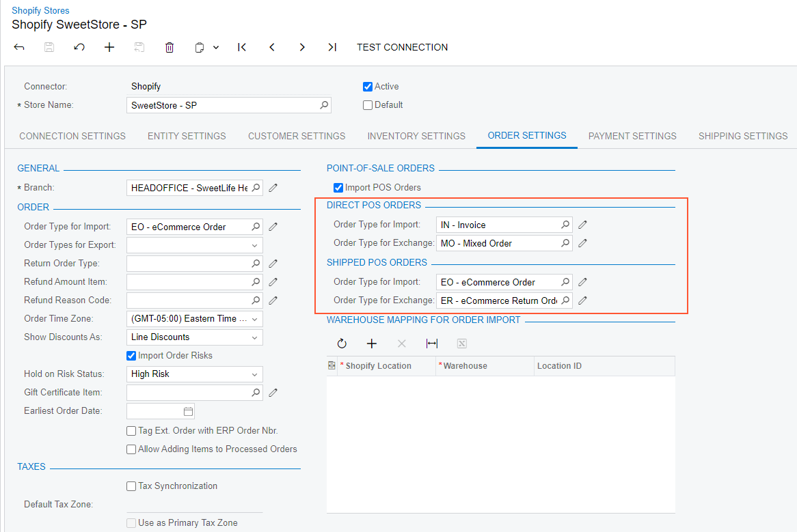Toggle the Default checkbox
The width and height of the screenshot is (797, 532).
368,105
